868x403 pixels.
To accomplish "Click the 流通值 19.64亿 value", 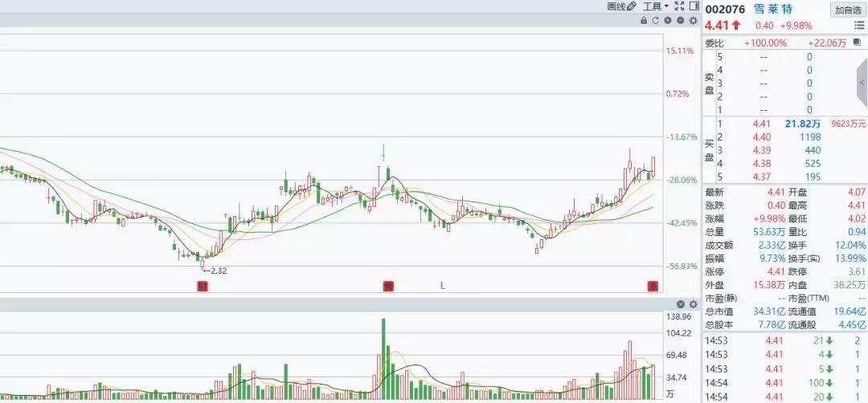I will click(x=850, y=311).
